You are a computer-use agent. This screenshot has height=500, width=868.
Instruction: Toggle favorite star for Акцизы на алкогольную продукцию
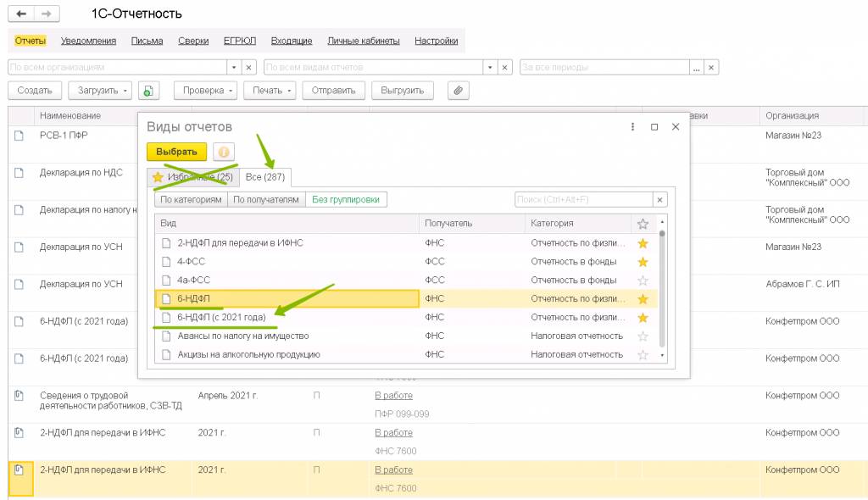pos(643,355)
